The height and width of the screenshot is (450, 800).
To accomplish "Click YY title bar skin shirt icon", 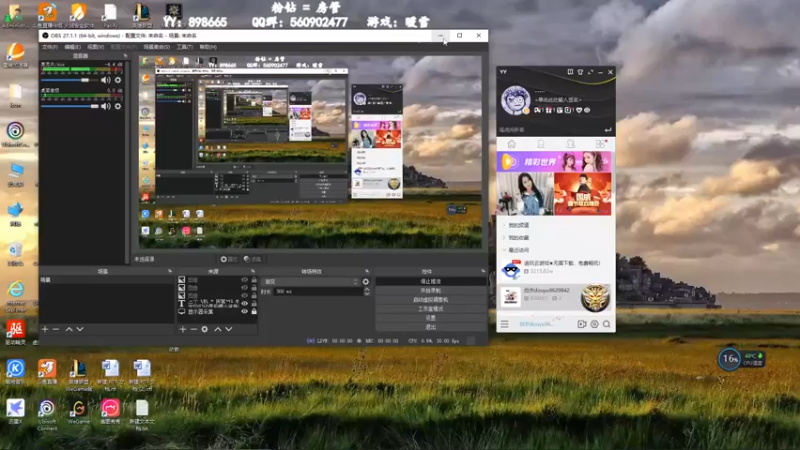I will (580, 72).
